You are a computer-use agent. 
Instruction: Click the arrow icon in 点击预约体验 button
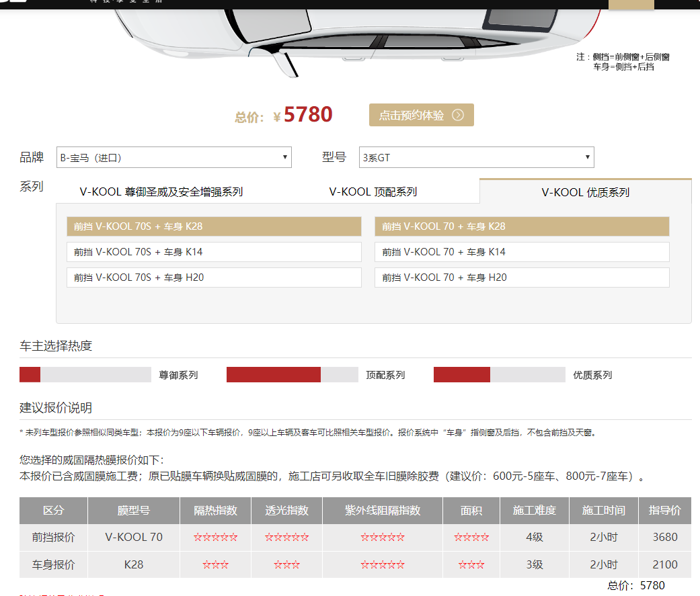click(458, 115)
